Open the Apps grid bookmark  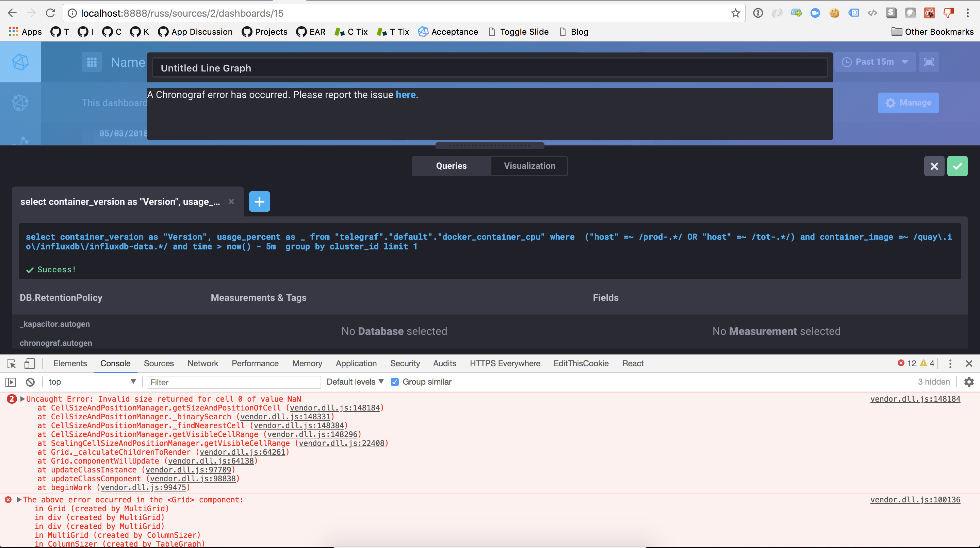(x=25, y=32)
